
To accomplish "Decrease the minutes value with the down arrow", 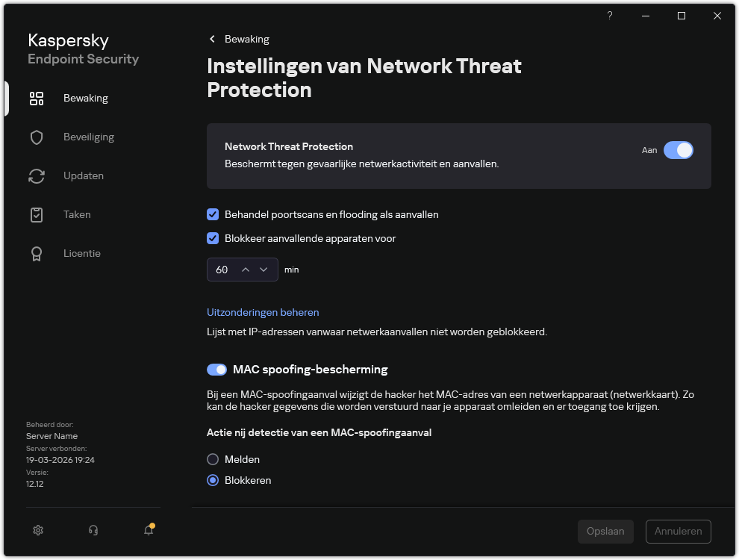I will [264, 269].
